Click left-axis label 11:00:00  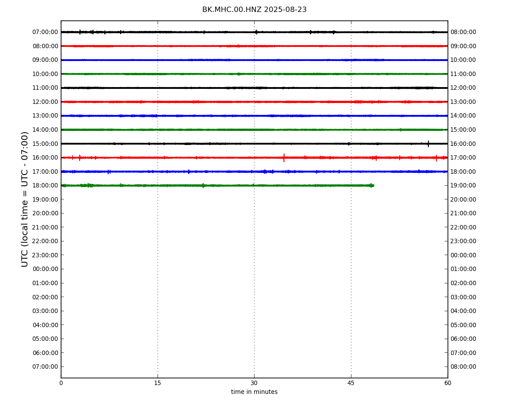tap(45, 88)
